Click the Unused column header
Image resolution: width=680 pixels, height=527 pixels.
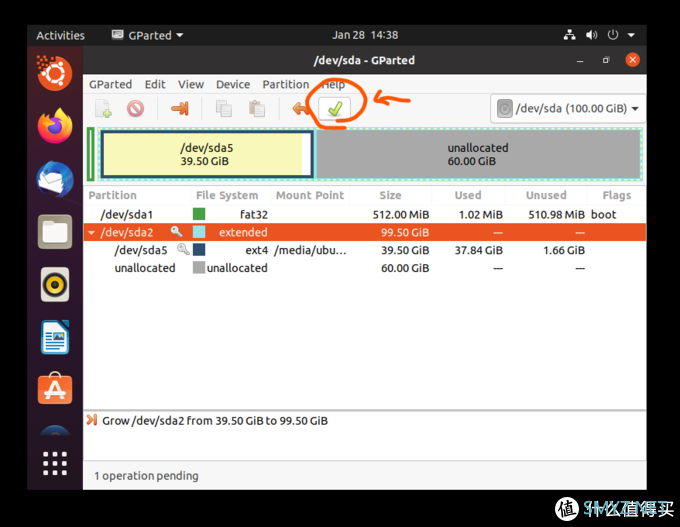click(x=546, y=195)
